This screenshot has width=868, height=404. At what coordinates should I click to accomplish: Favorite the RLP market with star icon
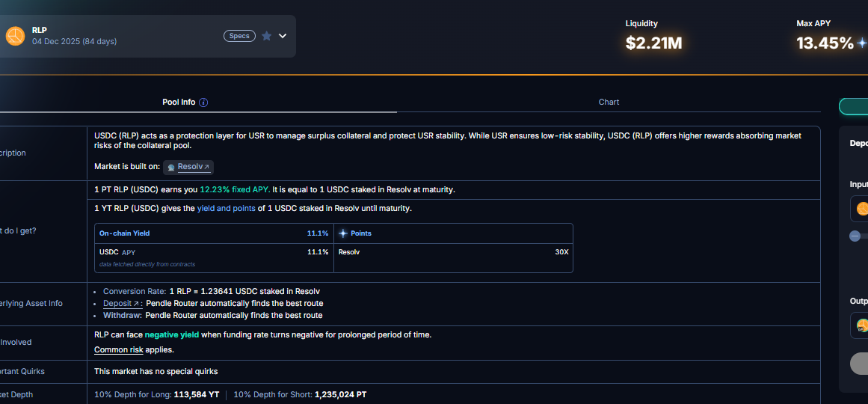pyautogui.click(x=266, y=36)
